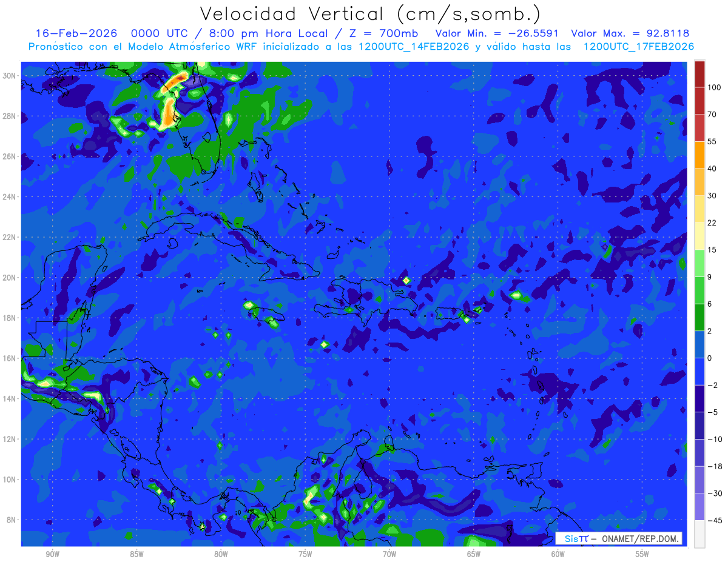Click the "20N" latitude label
The width and height of the screenshot is (728, 562).
(x=10, y=278)
